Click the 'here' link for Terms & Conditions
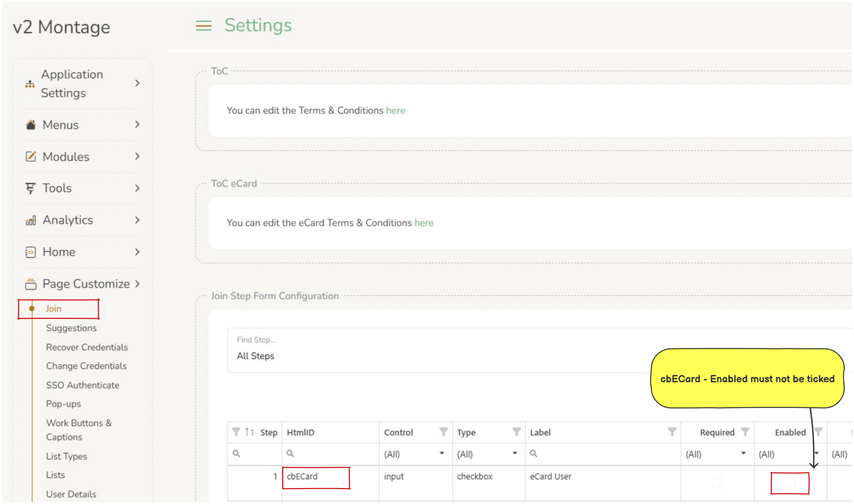Screen dimensions: 854x504 (x=396, y=110)
